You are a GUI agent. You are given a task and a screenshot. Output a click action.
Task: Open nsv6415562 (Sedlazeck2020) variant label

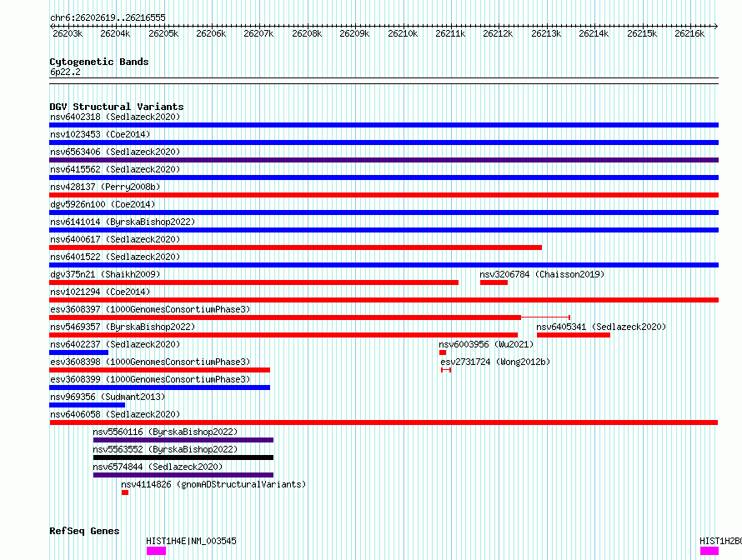pyautogui.click(x=115, y=169)
